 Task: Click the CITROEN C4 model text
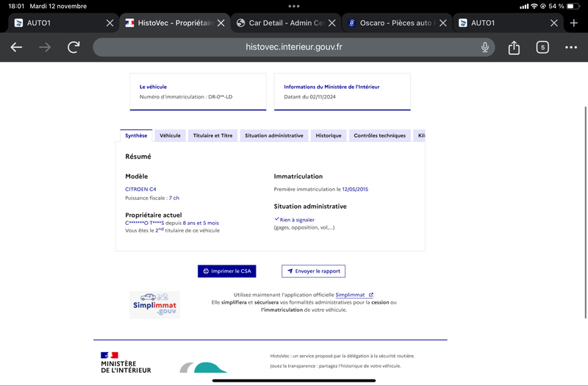pyautogui.click(x=140, y=189)
